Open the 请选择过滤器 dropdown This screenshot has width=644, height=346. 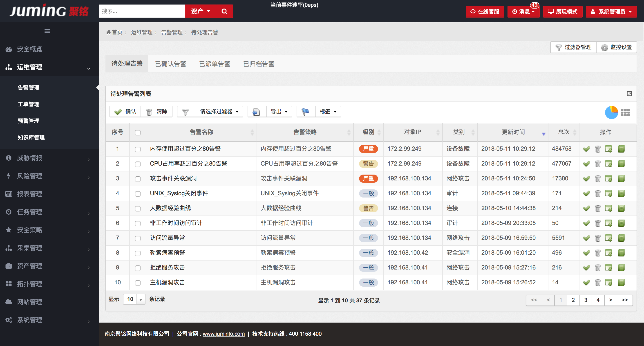219,112
